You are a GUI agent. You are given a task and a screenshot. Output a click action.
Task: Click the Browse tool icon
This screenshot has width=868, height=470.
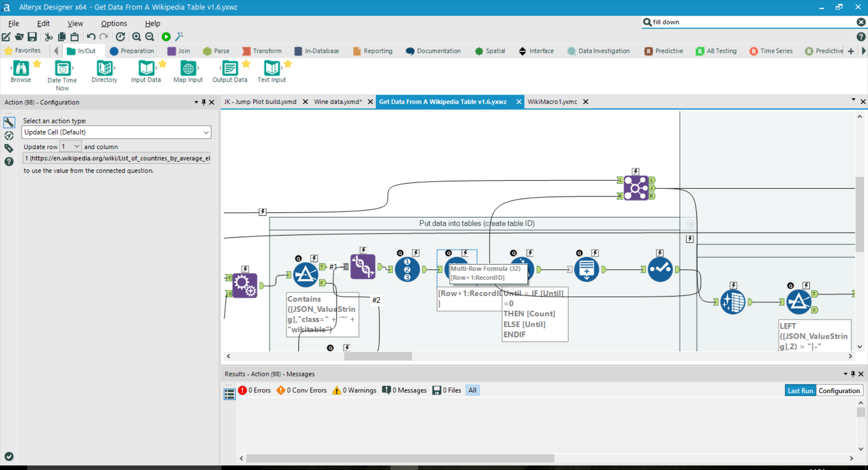point(21,69)
